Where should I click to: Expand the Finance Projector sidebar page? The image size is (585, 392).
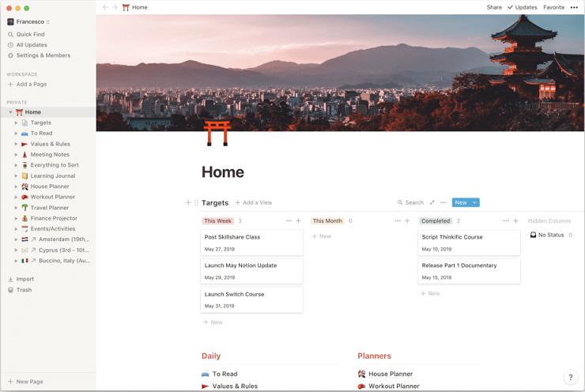point(16,218)
